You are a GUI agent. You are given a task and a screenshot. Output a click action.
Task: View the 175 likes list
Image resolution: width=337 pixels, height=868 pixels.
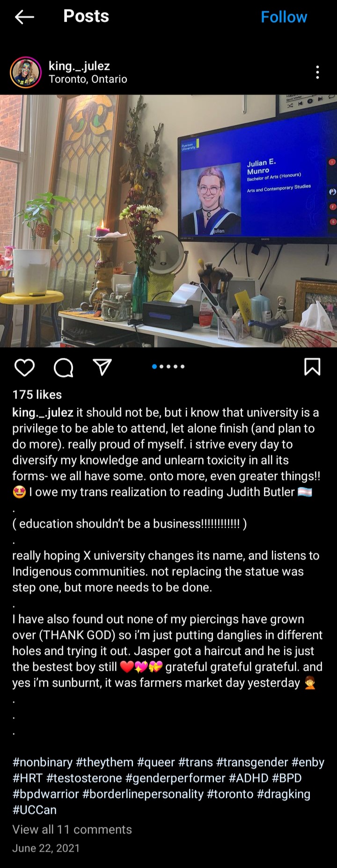(37, 395)
